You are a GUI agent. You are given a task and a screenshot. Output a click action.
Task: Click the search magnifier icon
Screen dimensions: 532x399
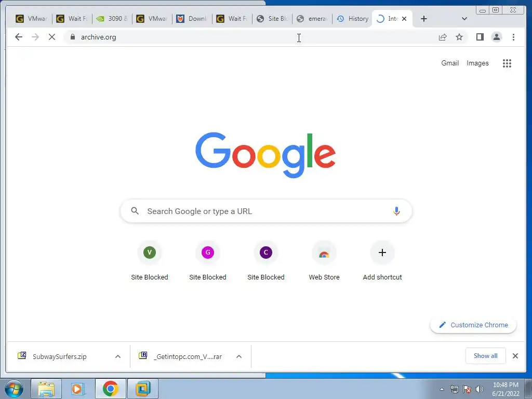tap(135, 211)
